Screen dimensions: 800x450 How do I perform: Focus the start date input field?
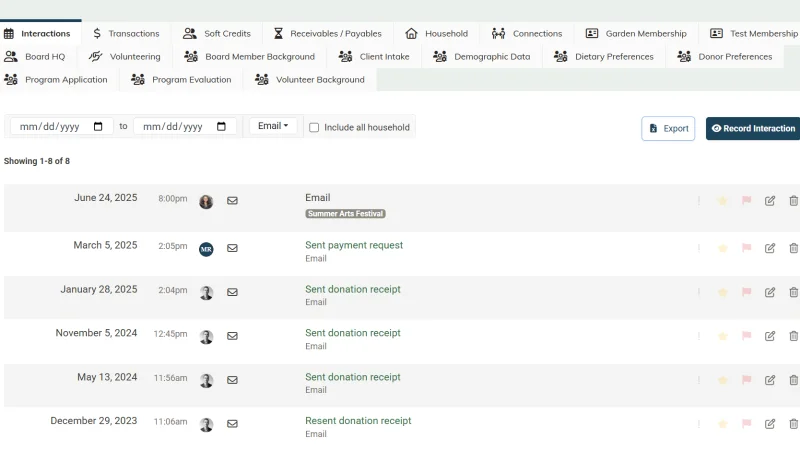click(61, 127)
